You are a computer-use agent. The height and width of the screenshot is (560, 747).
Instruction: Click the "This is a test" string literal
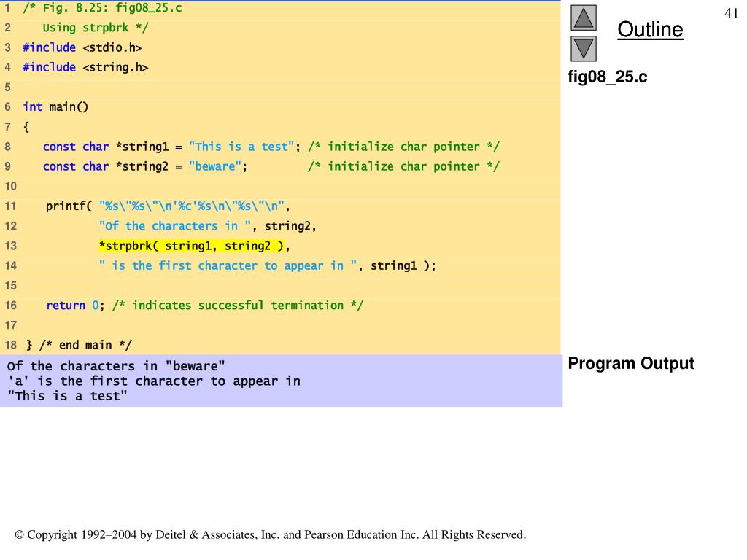241,147
